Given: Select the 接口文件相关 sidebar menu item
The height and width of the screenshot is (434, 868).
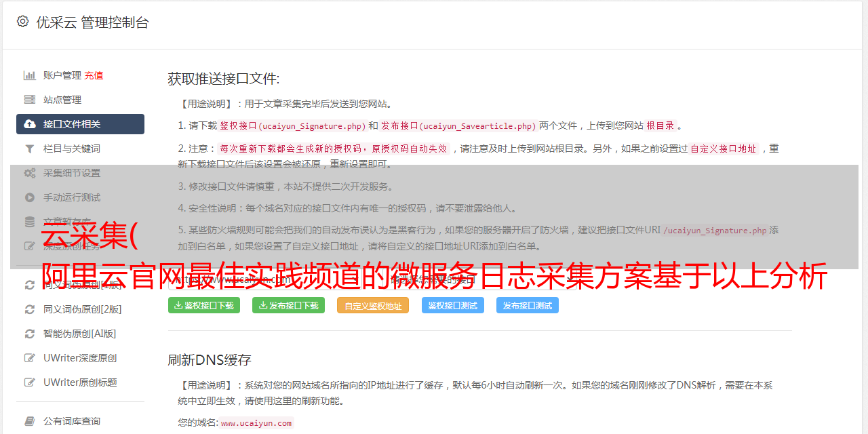Looking at the screenshot, I should point(80,124).
